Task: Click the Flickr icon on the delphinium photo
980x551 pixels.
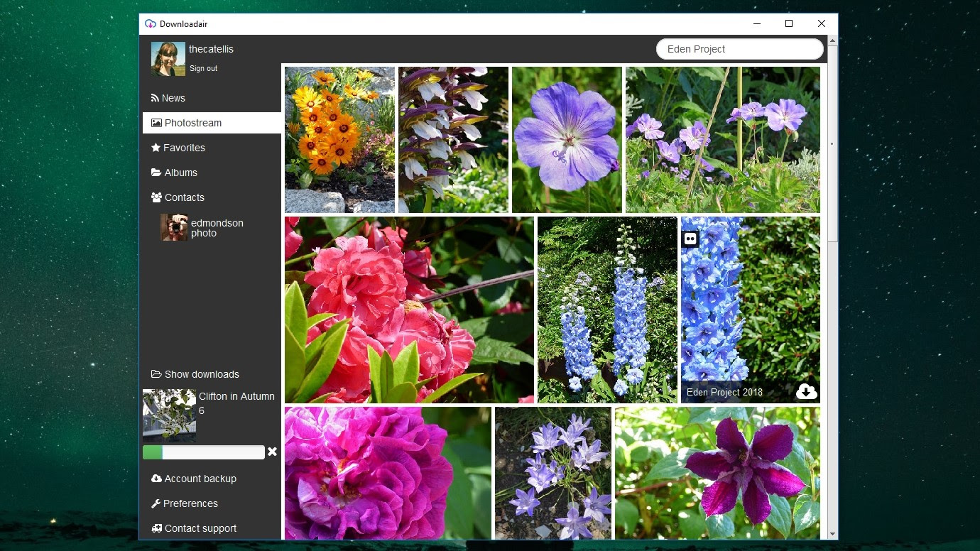Action: (690, 239)
